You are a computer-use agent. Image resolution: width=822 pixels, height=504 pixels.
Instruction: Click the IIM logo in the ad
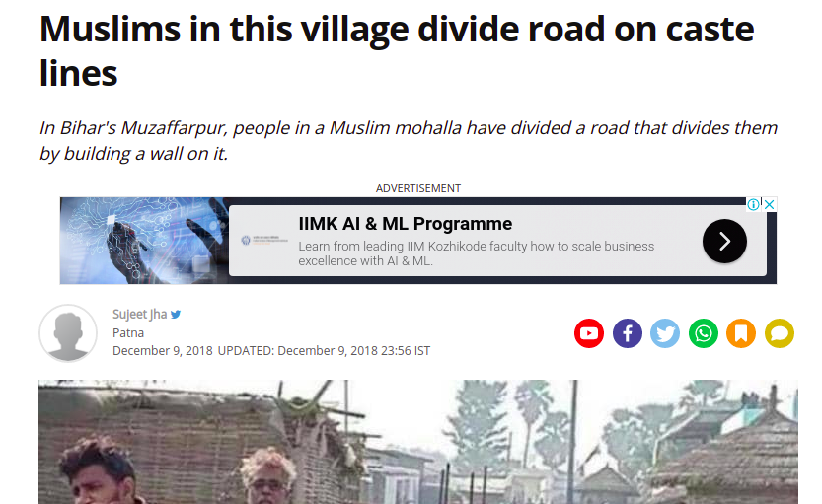click(264, 240)
